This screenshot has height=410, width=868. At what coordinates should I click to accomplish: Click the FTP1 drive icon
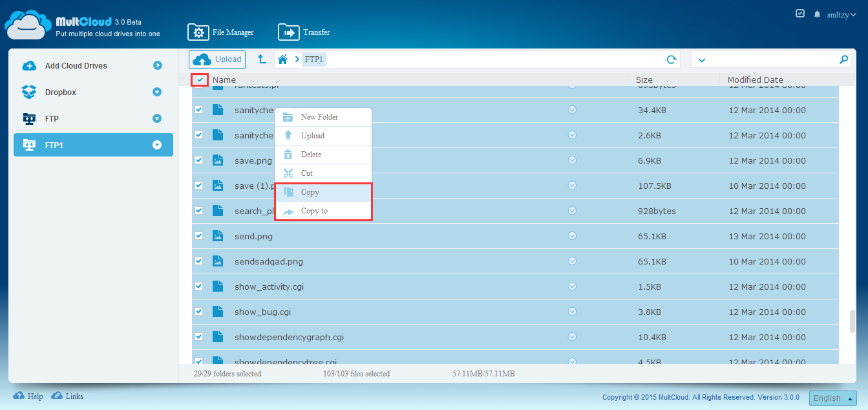[29, 145]
